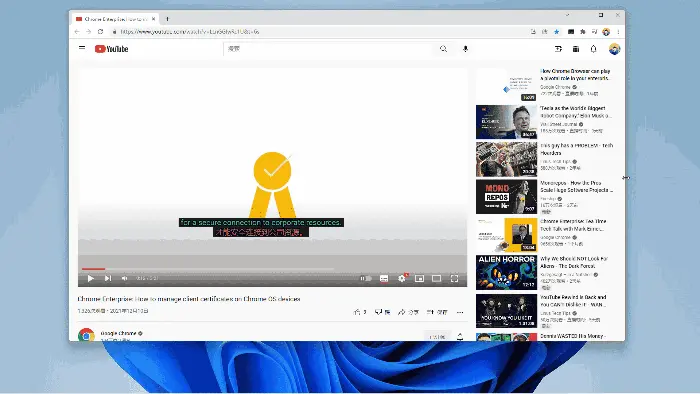700x394 pixels.
Task: Open the YouTube apps grid
Action: [576, 49]
